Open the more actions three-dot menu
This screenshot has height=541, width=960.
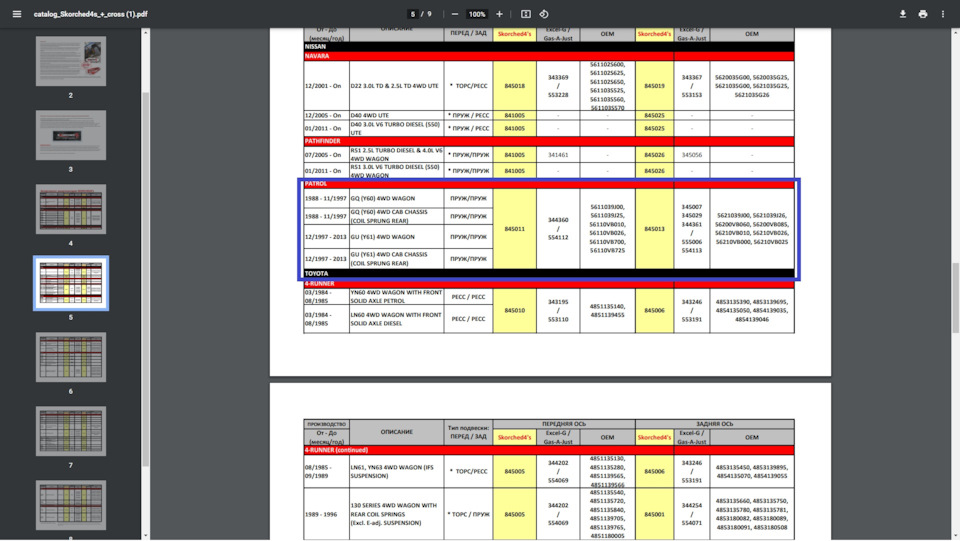point(943,14)
